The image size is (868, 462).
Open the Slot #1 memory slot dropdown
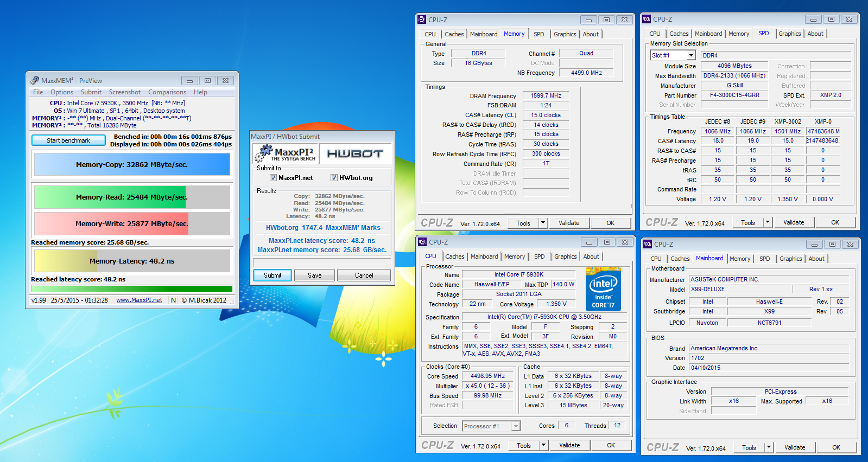click(x=691, y=55)
